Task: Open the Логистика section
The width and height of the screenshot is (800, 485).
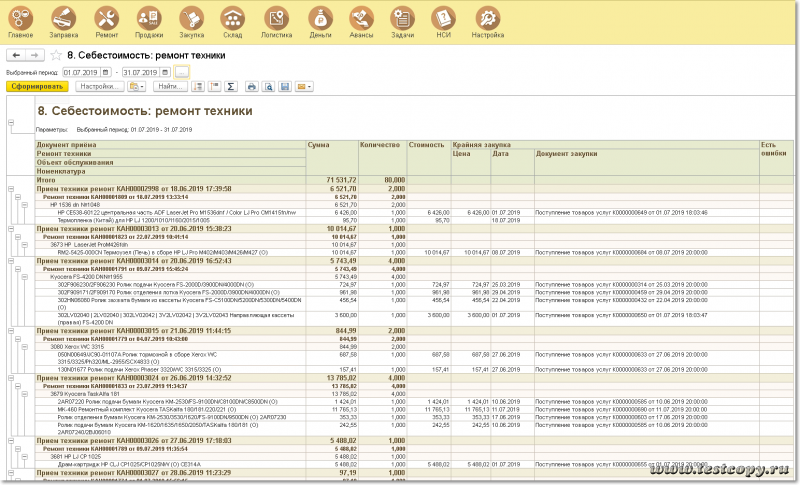Action: pyautogui.click(x=277, y=23)
